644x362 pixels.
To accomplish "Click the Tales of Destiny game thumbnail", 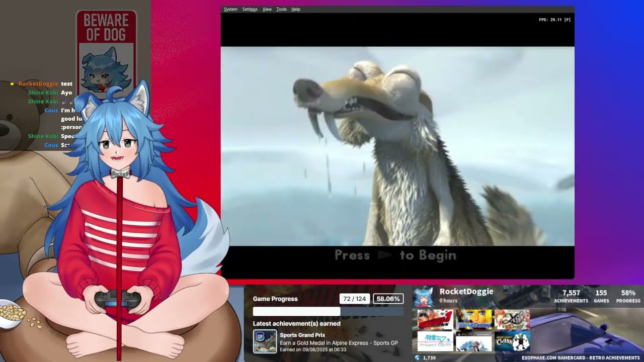I will 473,320.
